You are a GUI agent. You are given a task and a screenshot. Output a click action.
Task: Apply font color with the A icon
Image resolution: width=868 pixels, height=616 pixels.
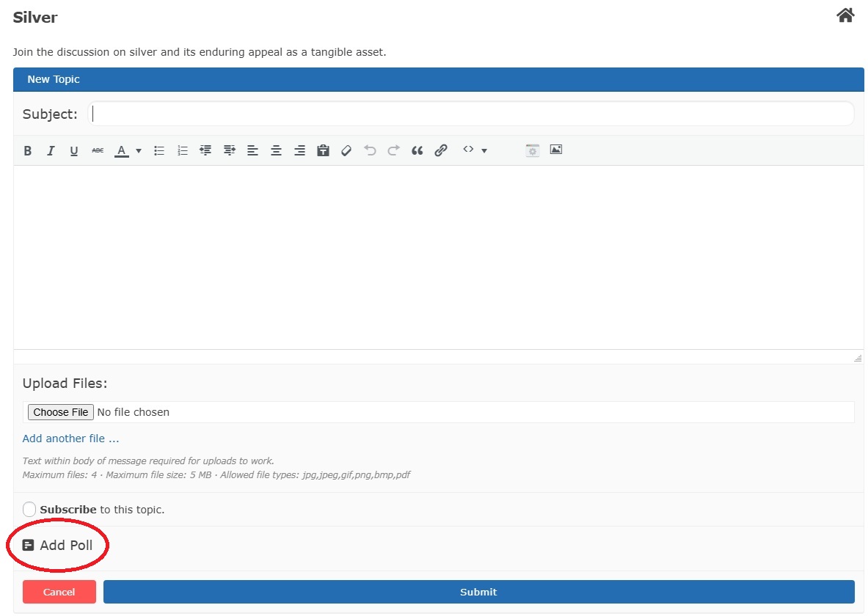coord(122,150)
